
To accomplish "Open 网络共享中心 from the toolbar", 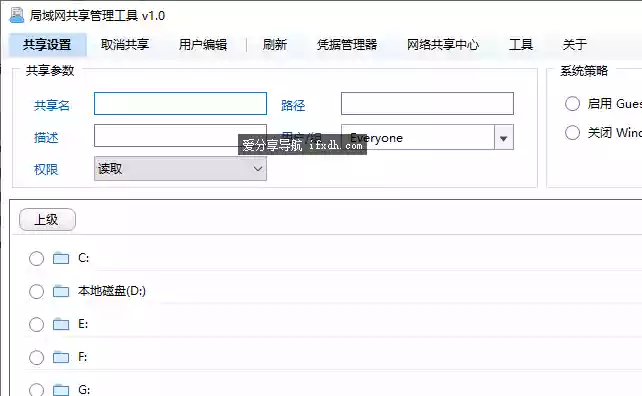I will [443, 44].
